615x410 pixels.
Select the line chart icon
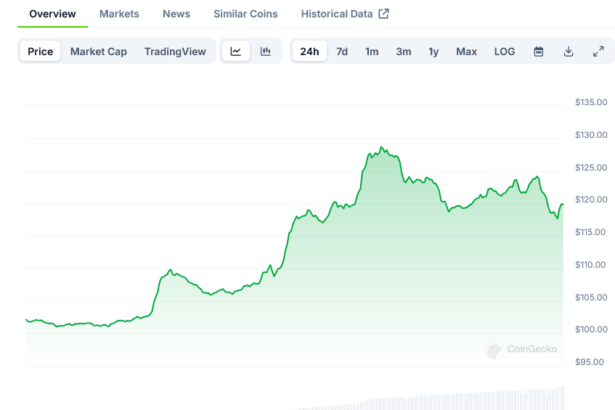click(x=235, y=51)
